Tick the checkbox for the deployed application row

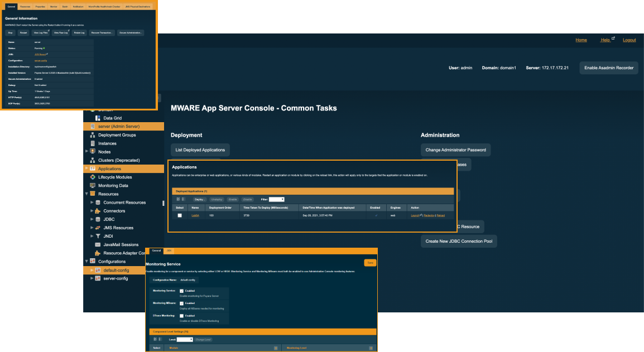pyautogui.click(x=180, y=215)
